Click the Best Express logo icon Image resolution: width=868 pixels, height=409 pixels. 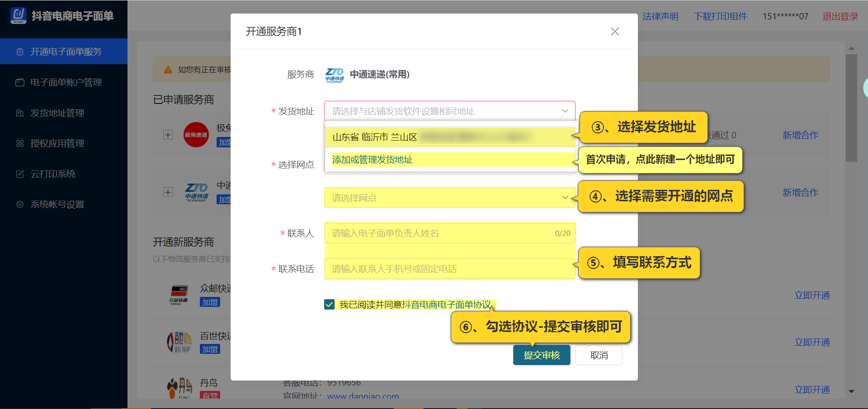tap(179, 342)
